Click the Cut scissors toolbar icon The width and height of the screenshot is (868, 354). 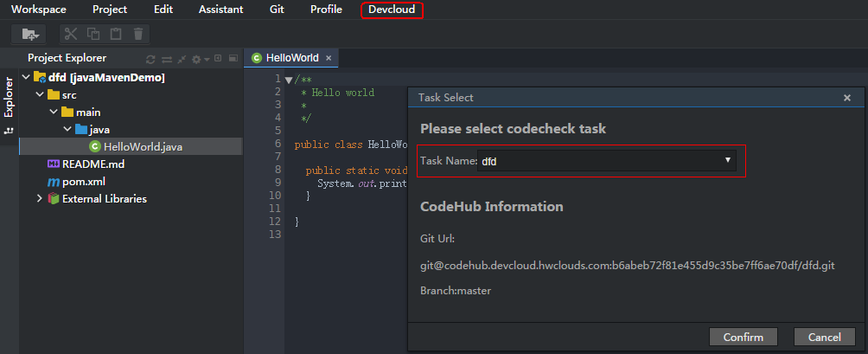coord(71,34)
